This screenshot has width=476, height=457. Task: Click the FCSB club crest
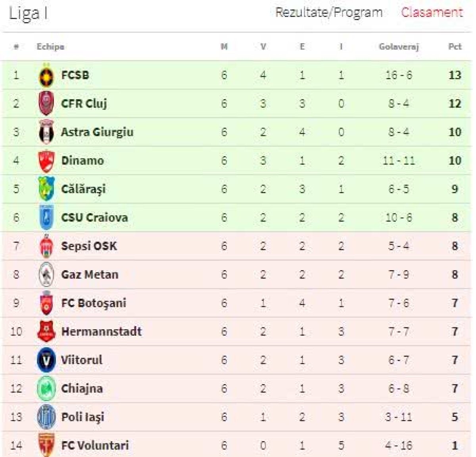point(47,75)
